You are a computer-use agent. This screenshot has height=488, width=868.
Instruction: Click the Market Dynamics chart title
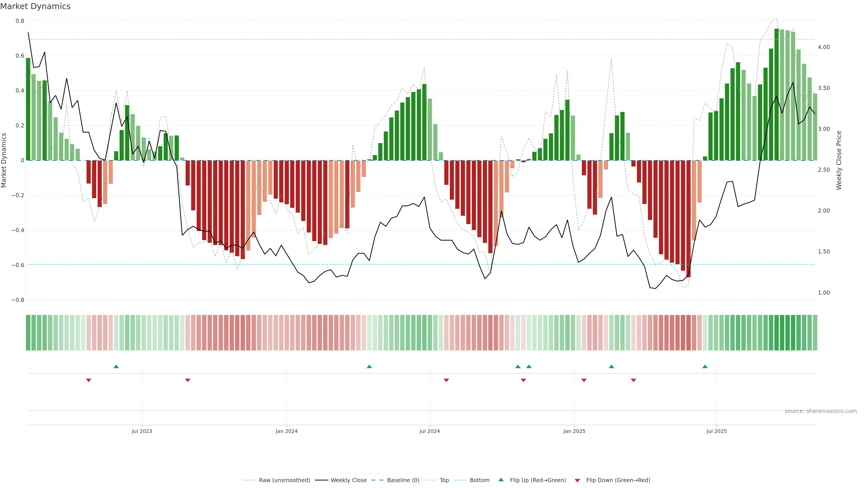click(35, 6)
